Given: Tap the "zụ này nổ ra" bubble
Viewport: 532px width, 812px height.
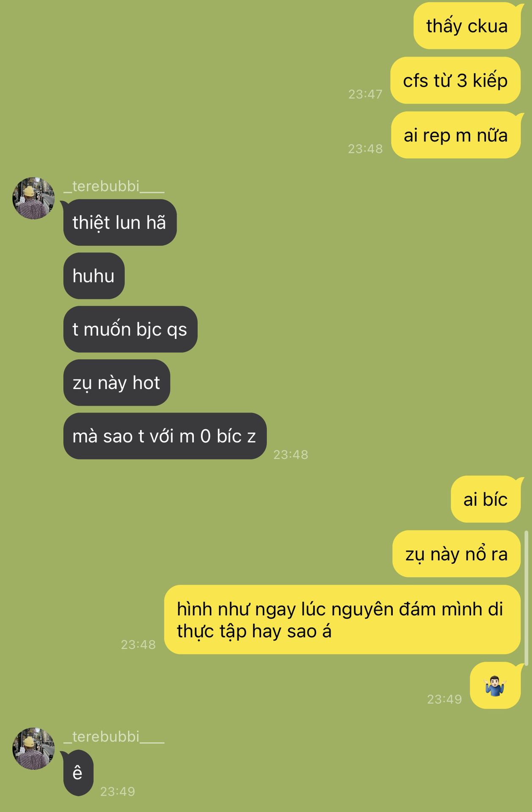Looking at the screenshot, I should point(457,554).
